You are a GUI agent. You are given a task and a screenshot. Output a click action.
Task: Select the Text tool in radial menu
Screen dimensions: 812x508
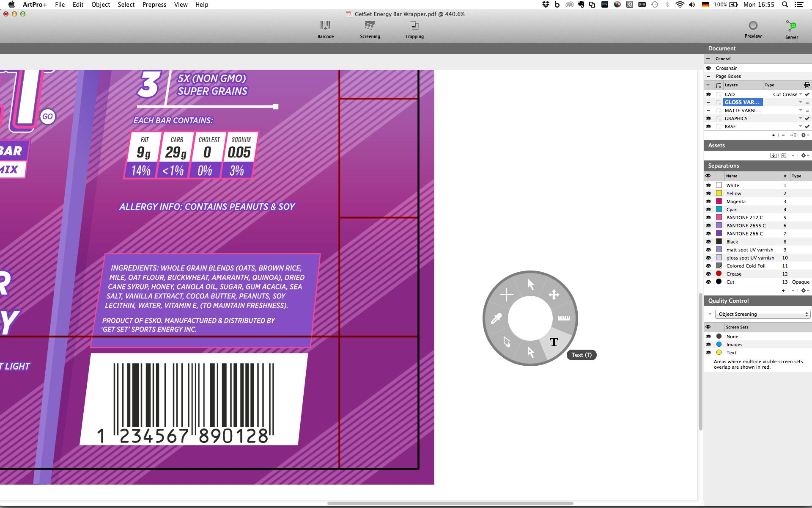pyautogui.click(x=554, y=342)
